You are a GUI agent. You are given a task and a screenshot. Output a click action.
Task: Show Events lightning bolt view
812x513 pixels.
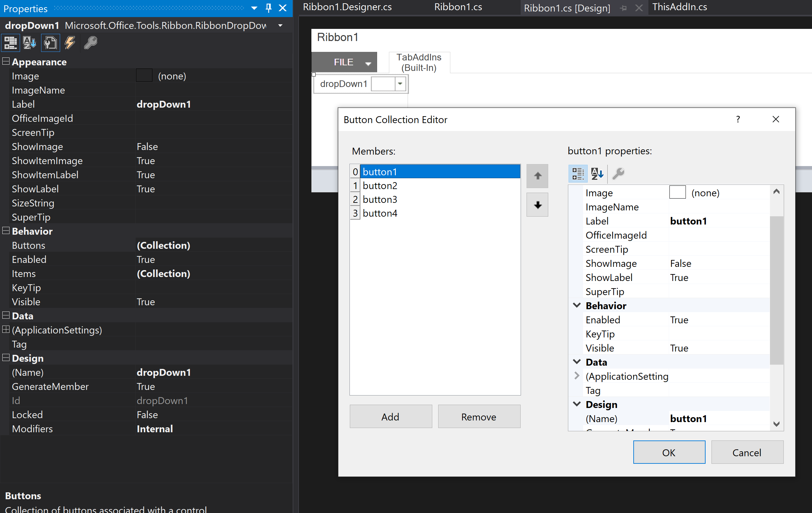[x=70, y=43]
